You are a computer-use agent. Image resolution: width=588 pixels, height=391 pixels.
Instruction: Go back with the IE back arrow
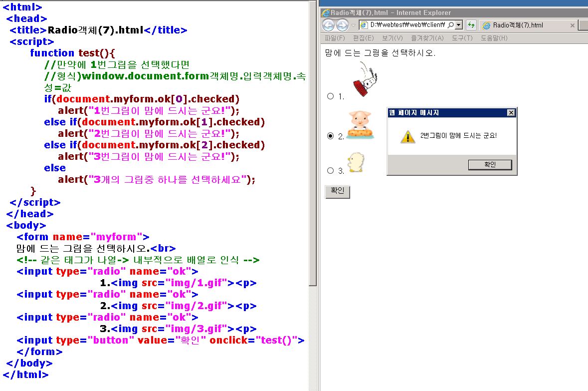pos(328,25)
